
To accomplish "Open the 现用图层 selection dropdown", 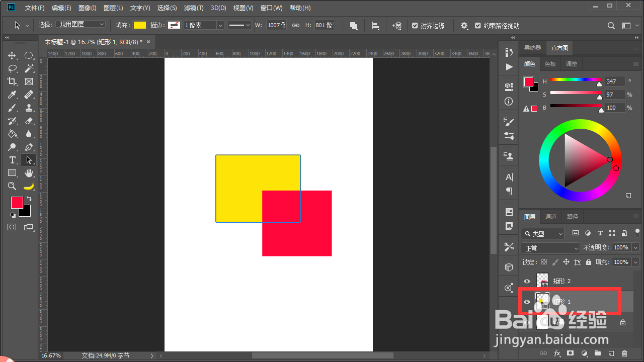I will pos(80,25).
